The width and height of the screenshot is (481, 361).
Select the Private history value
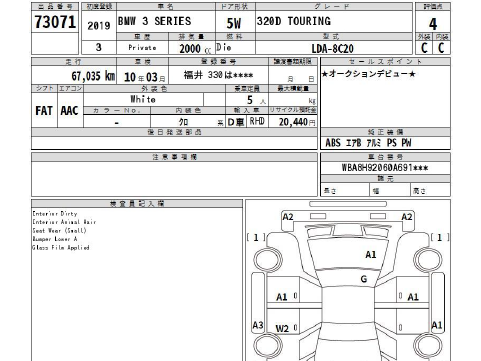[x=142, y=48]
